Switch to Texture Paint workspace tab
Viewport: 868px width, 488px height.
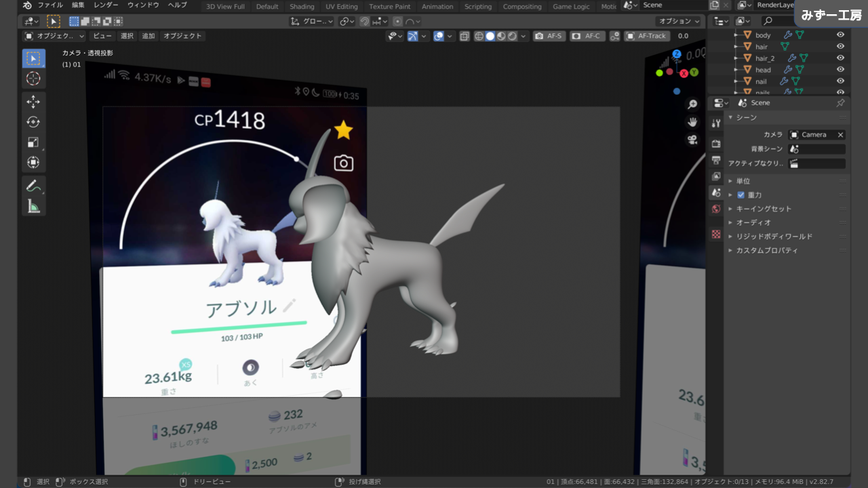point(389,6)
